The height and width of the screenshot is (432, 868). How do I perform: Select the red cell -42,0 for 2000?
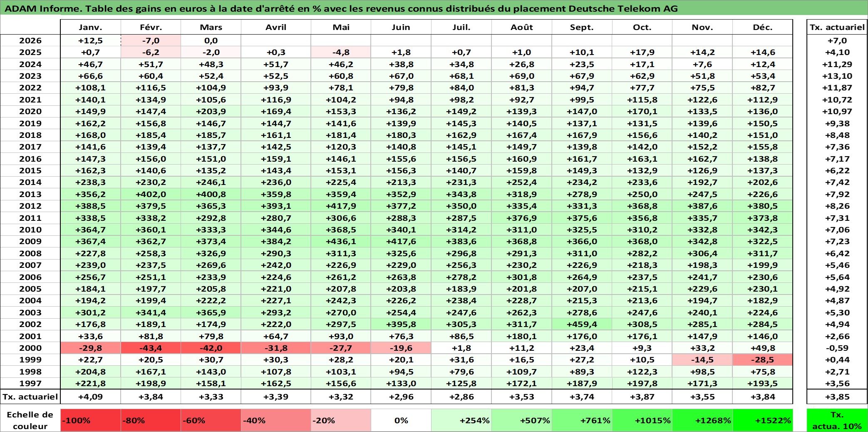(211, 348)
